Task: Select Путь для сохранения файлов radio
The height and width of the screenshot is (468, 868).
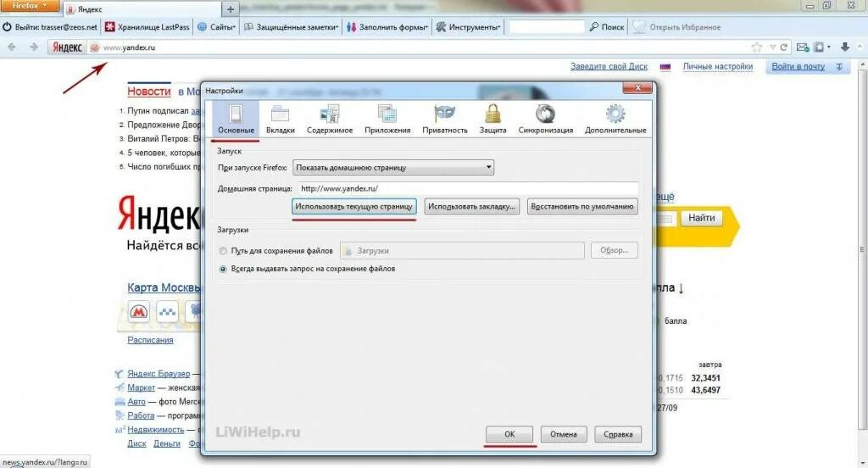Action: tap(223, 251)
